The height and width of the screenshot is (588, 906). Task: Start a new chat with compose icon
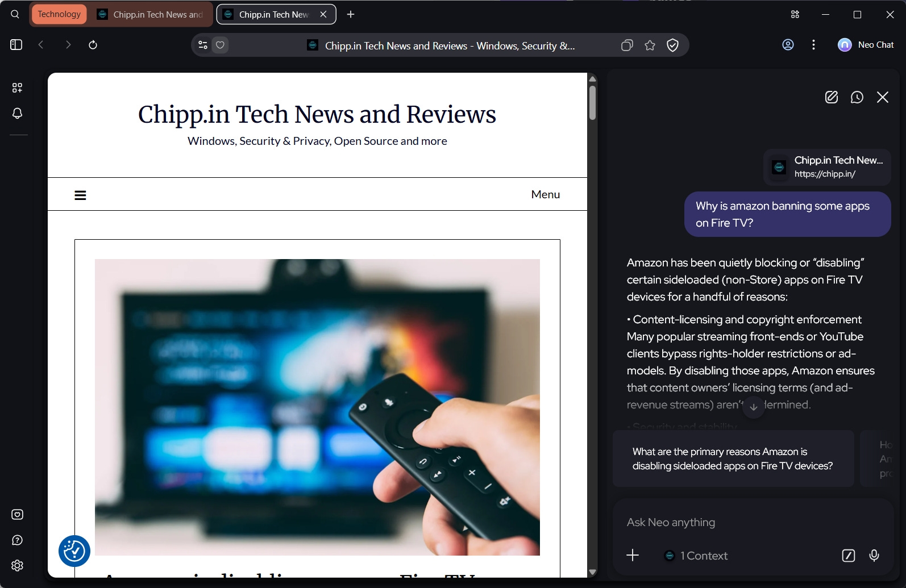pos(832,97)
